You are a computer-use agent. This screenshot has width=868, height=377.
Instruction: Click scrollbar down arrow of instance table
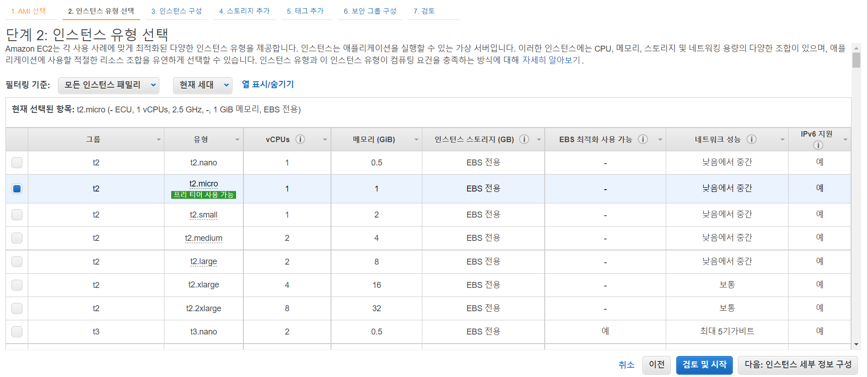tap(856, 345)
